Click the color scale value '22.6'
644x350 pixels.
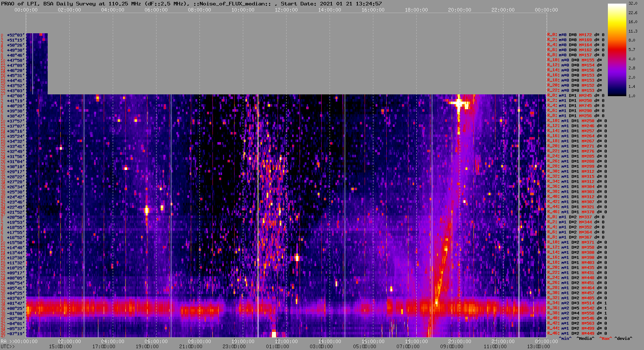point(633,13)
